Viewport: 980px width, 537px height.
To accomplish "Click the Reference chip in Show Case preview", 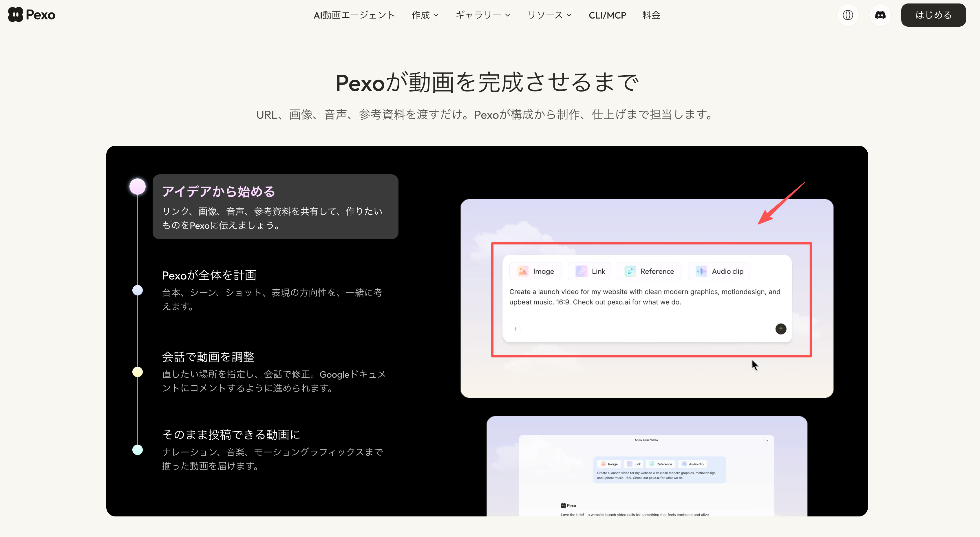I will tap(661, 464).
